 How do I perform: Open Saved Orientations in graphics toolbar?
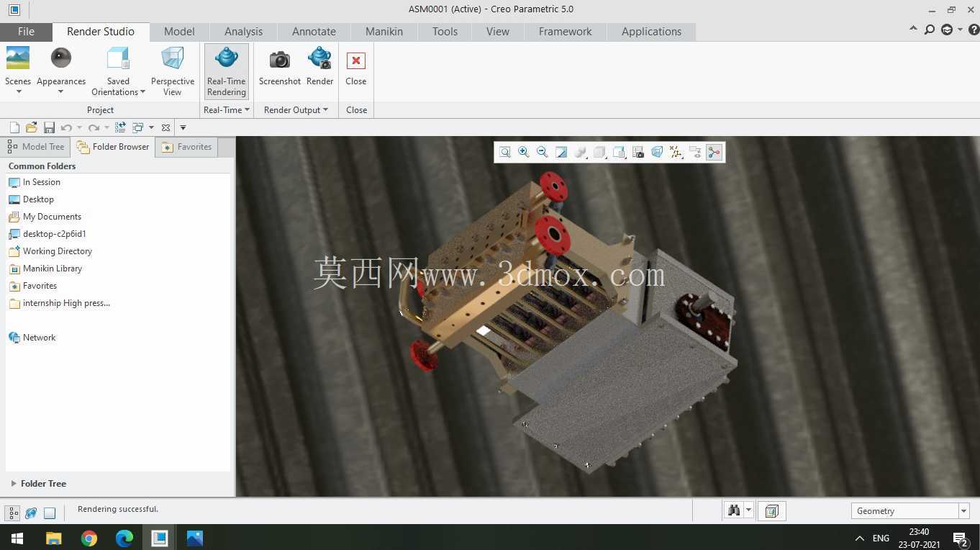(x=619, y=152)
